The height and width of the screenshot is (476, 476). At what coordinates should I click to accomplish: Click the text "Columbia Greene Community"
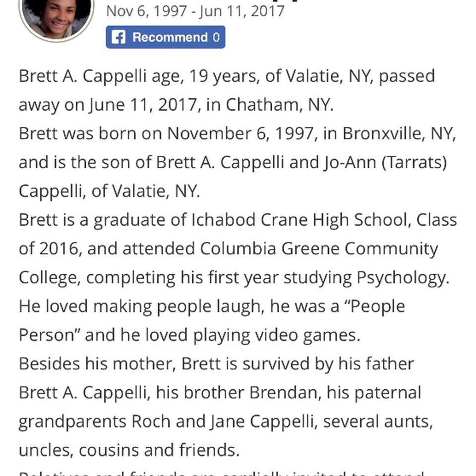319,249
